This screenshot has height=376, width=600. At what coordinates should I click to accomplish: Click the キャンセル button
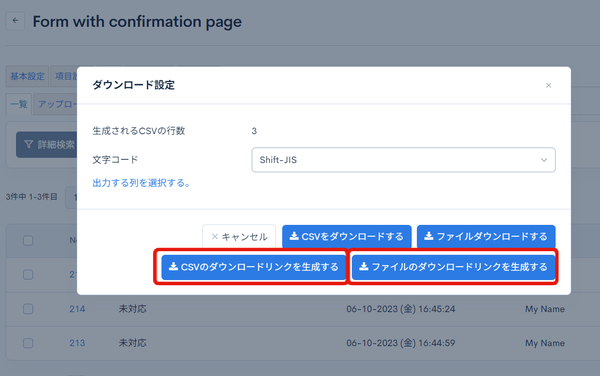[x=239, y=237]
